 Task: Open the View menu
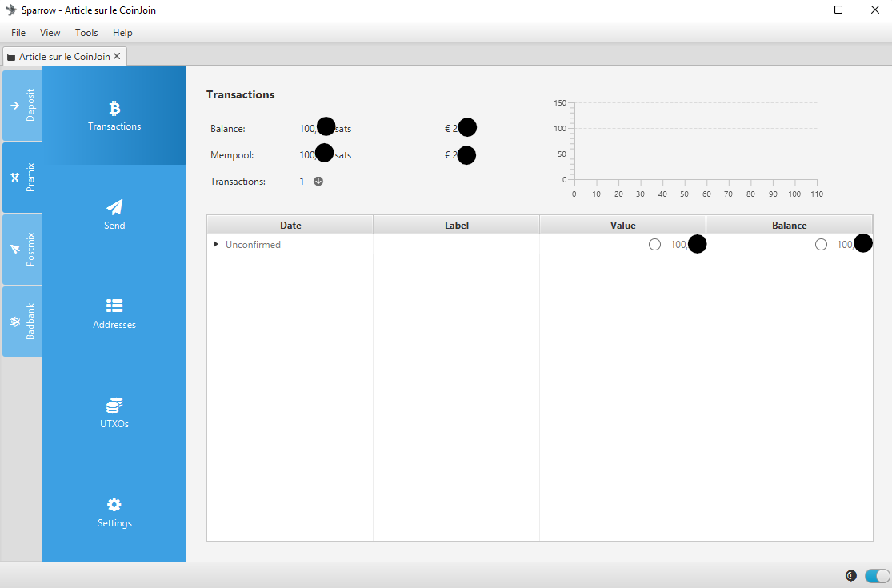(50, 33)
